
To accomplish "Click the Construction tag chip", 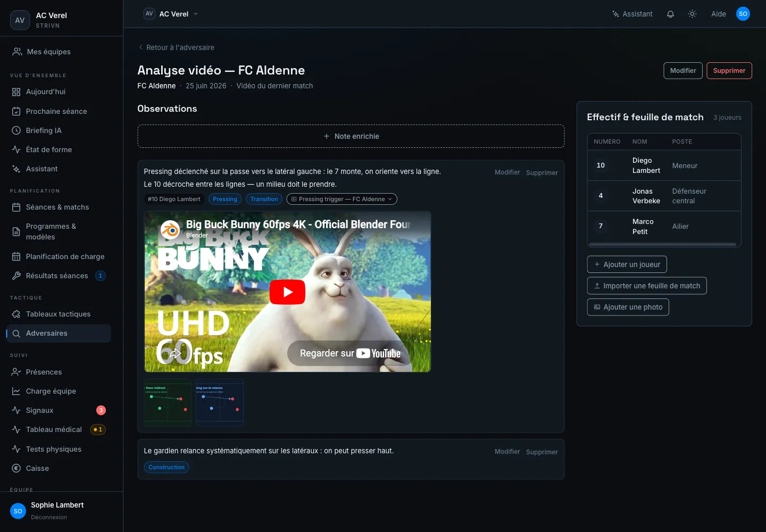I will (166, 467).
